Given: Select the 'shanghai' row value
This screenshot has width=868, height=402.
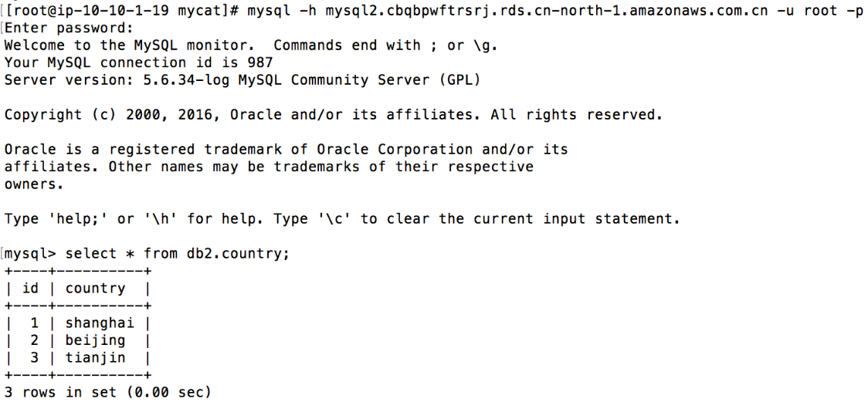Looking at the screenshot, I should pos(100,323).
